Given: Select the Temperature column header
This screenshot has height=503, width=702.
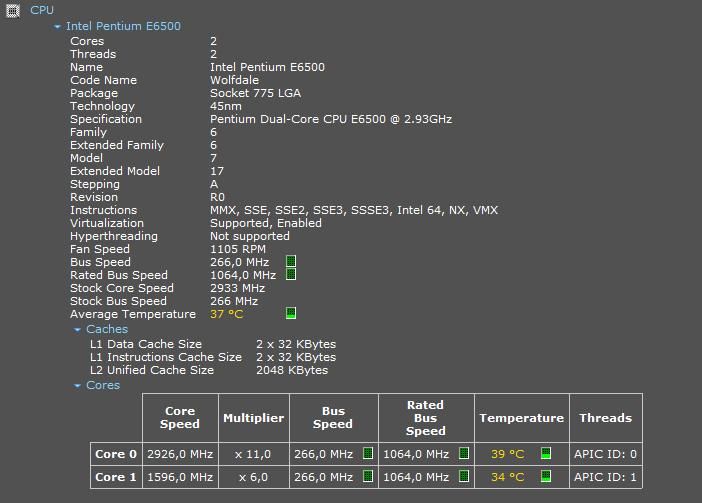Looking at the screenshot, I should [x=522, y=418].
